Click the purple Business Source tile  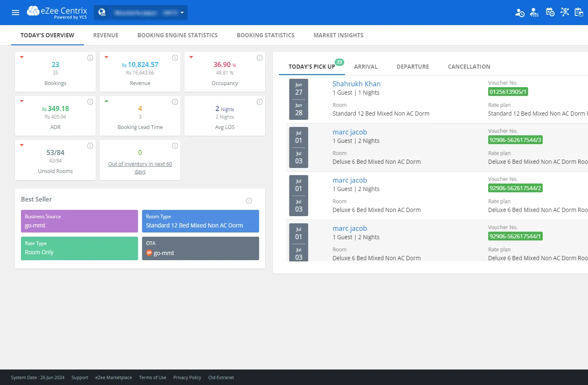(x=79, y=221)
